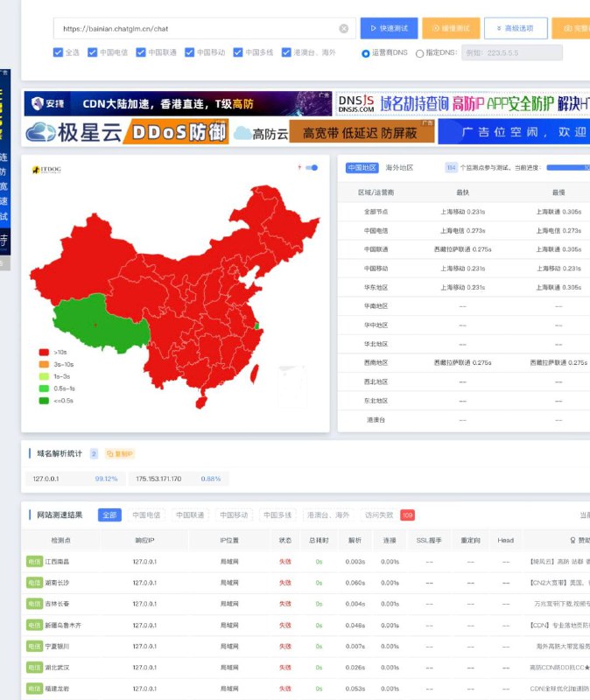Sort by the 总耗时 column header
The image size is (590, 700).
319,540
